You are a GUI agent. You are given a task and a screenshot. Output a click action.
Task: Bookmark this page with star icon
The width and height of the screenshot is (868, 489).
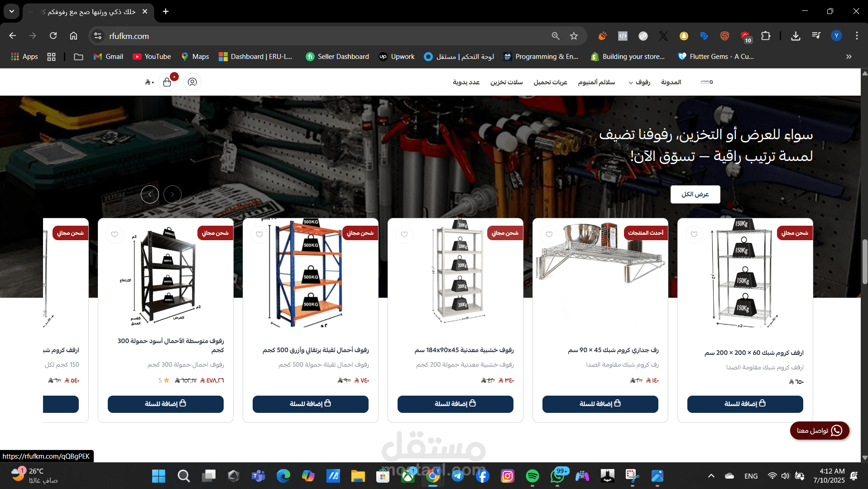(574, 36)
